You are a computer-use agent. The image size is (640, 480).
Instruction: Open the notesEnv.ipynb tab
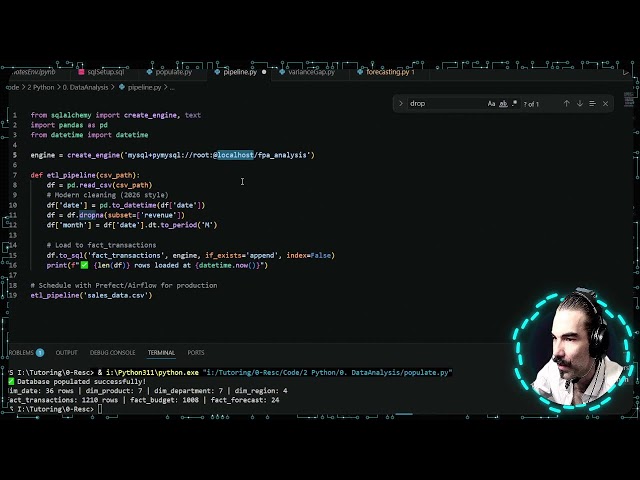click(33, 72)
